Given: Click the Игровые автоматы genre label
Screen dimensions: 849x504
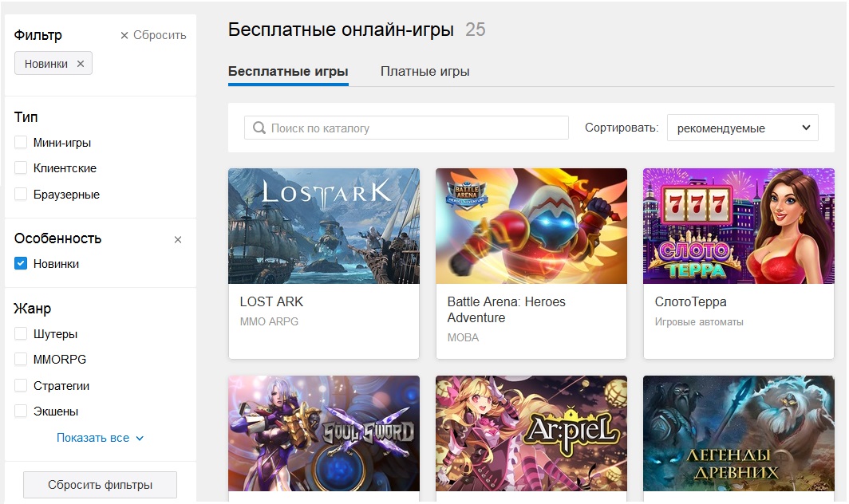Looking at the screenshot, I should [699, 322].
